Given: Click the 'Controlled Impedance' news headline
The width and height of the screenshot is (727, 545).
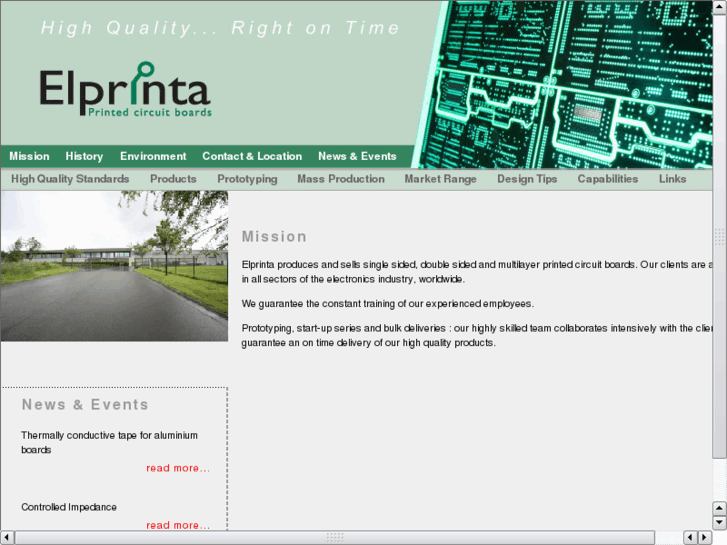Looking at the screenshot, I should pyautogui.click(x=69, y=507).
